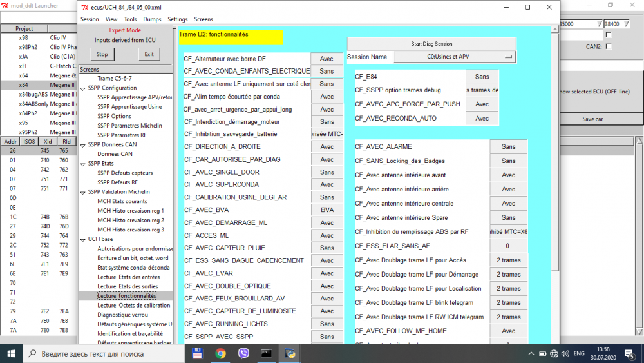Switch ENG input language
Image resolution: width=644 pixels, height=363 pixels.
click(x=579, y=353)
